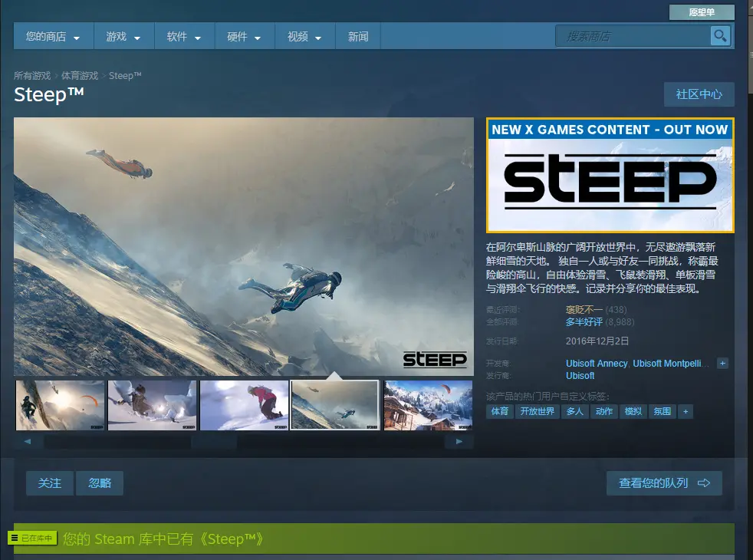This screenshot has height=560, width=753.
Task: Click the 您的 Steam 库中已有 banner text
Action: tap(163, 539)
